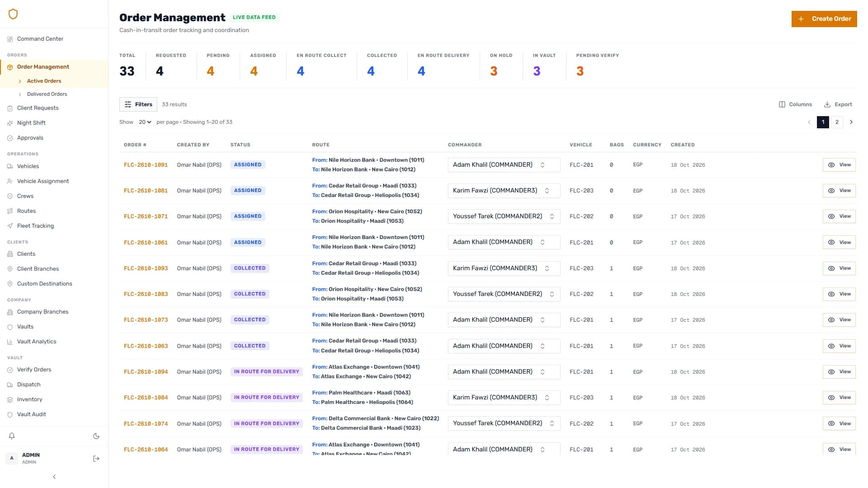Expand Active Orders submenu
The width and height of the screenshot is (868, 488).
[20, 81]
